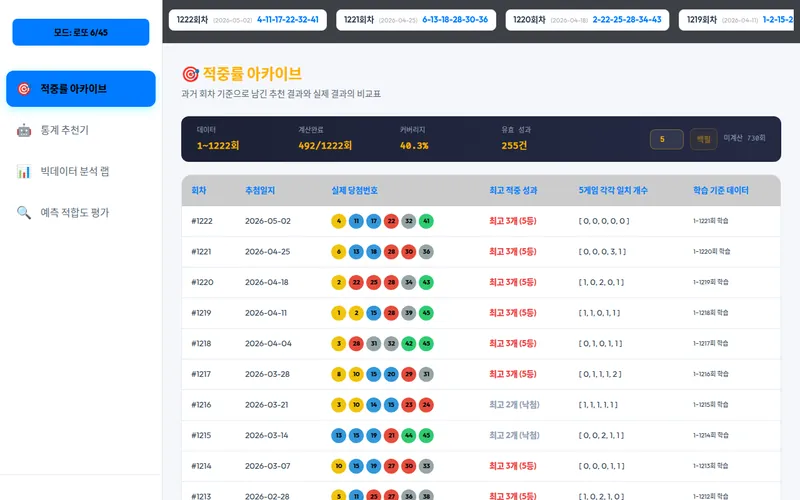Click the match counts [ 0, 0, 2, 1, 1 ]
The height and width of the screenshot is (500, 800).
pos(601,435)
